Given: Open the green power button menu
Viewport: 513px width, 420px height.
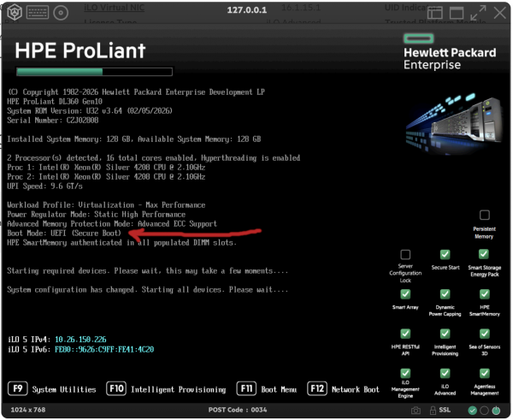Looking at the screenshot, I should click(496, 411).
